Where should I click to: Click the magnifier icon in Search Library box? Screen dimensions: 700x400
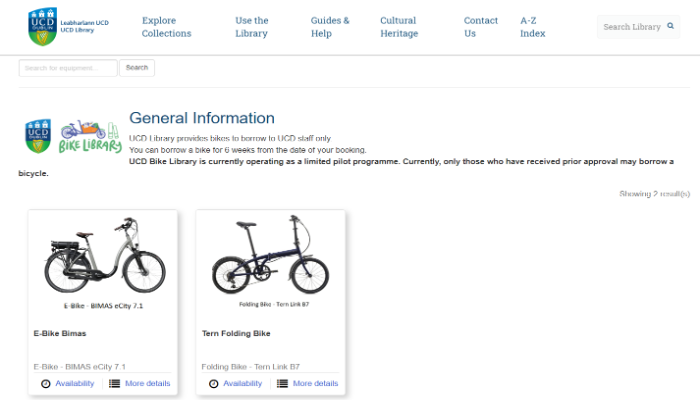click(x=670, y=26)
